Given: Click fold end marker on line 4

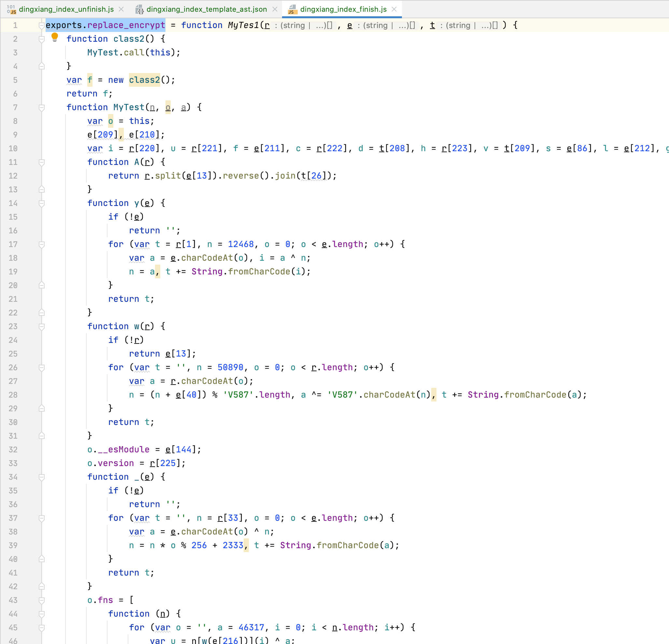Looking at the screenshot, I should tap(42, 66).
